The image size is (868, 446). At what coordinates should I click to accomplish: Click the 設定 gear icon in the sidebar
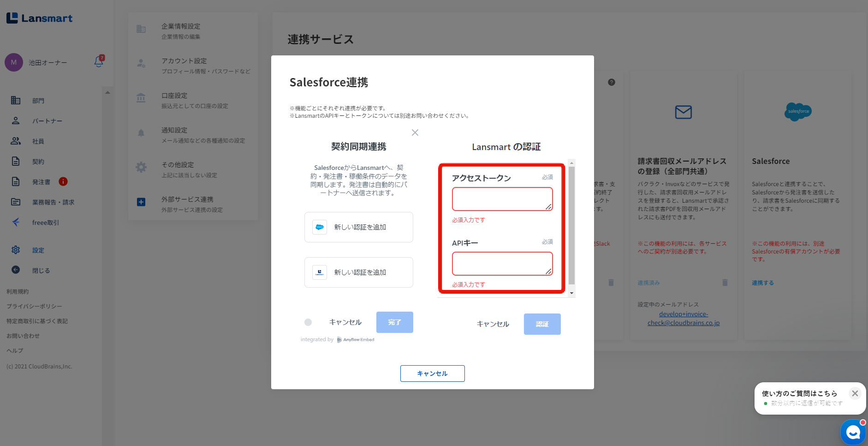tap(16, 250)
